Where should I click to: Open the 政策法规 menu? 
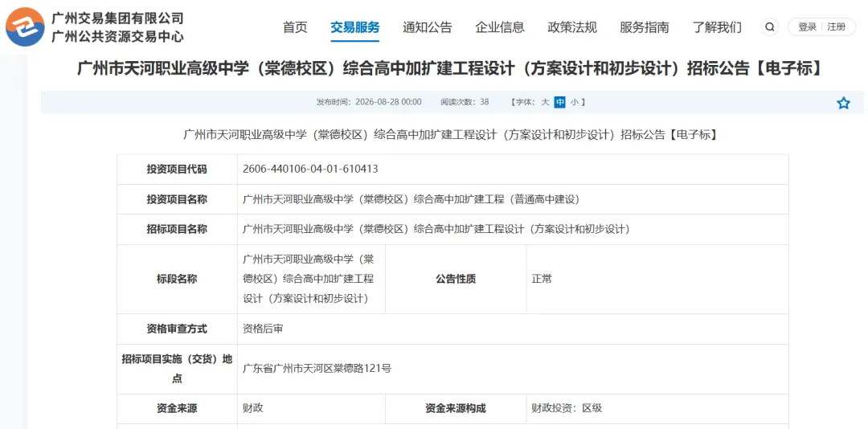[572, 27]
